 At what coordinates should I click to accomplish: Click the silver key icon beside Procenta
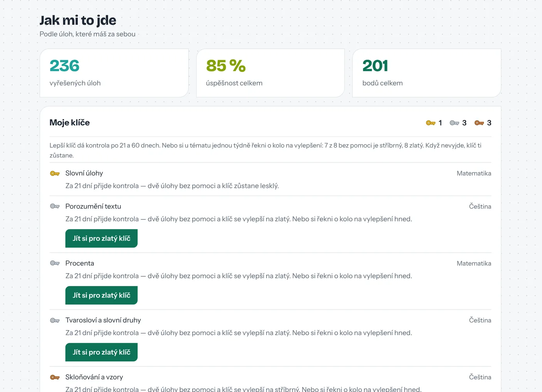pyautogui.click(x=55, y=263)
